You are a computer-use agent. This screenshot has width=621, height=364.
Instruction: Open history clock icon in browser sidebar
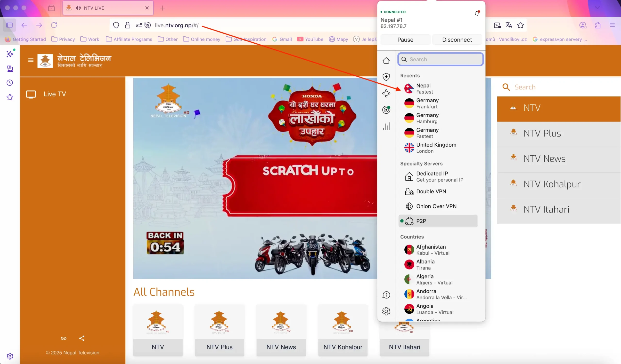click(x=10, y=83)
